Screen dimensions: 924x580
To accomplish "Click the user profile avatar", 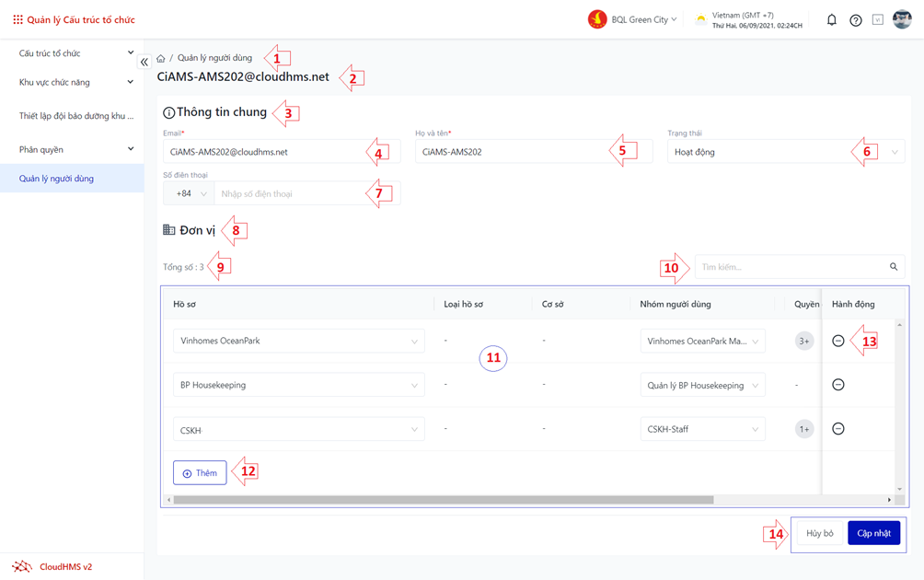I will [902, 19].
